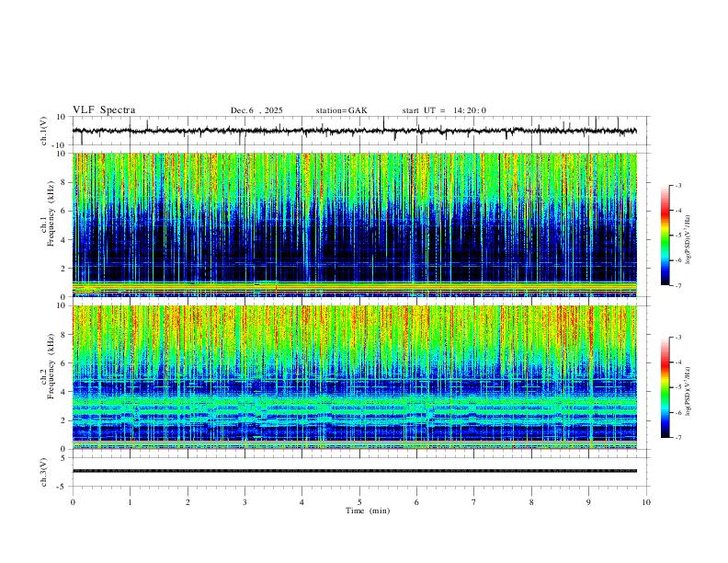
Task: Select the date label "Dec.6 , 2025"
Action: pyautogui.click(x=256, y=110)
